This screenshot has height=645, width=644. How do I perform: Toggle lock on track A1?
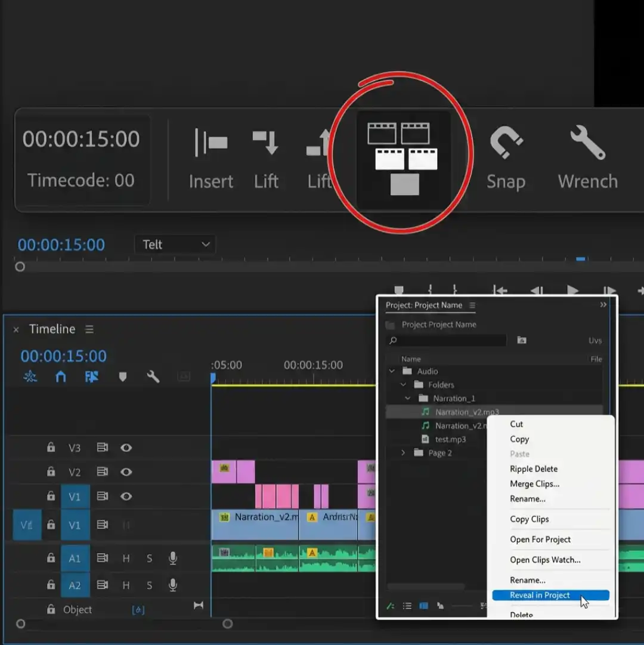coord(51,558)
